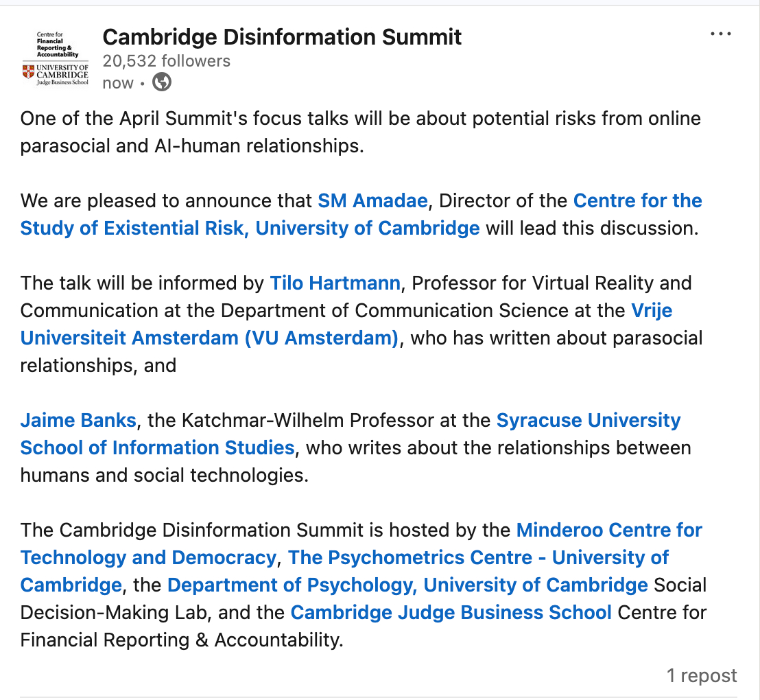760x700 pixels.
Task: Open Syracuse University School of Information Studies link
Action: pos(588,421)
